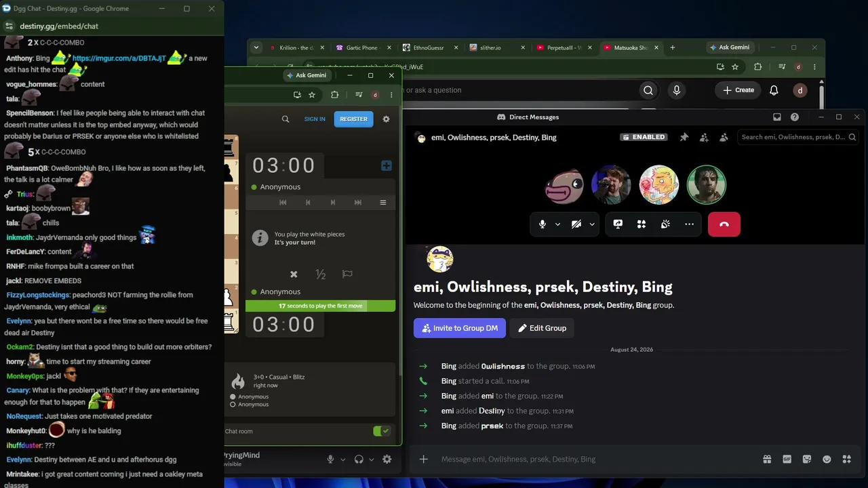Open the tab search dropdown in Chrome

point(256,47)
